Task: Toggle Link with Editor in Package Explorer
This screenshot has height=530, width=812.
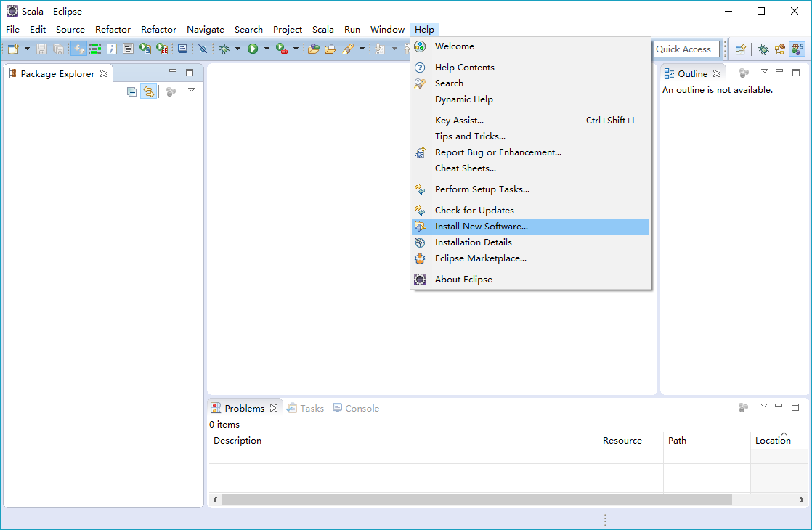Action: click(148, 91)
